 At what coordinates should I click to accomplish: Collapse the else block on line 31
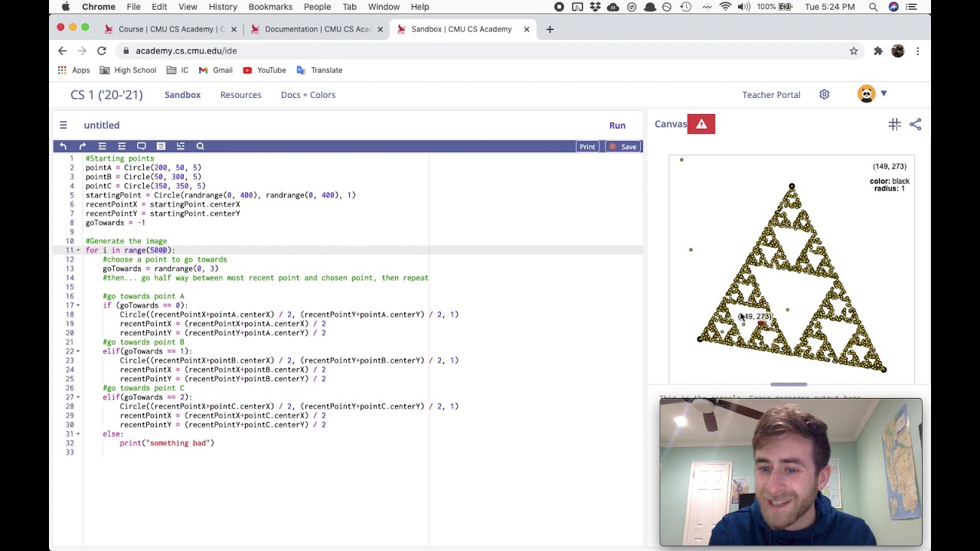77,434
